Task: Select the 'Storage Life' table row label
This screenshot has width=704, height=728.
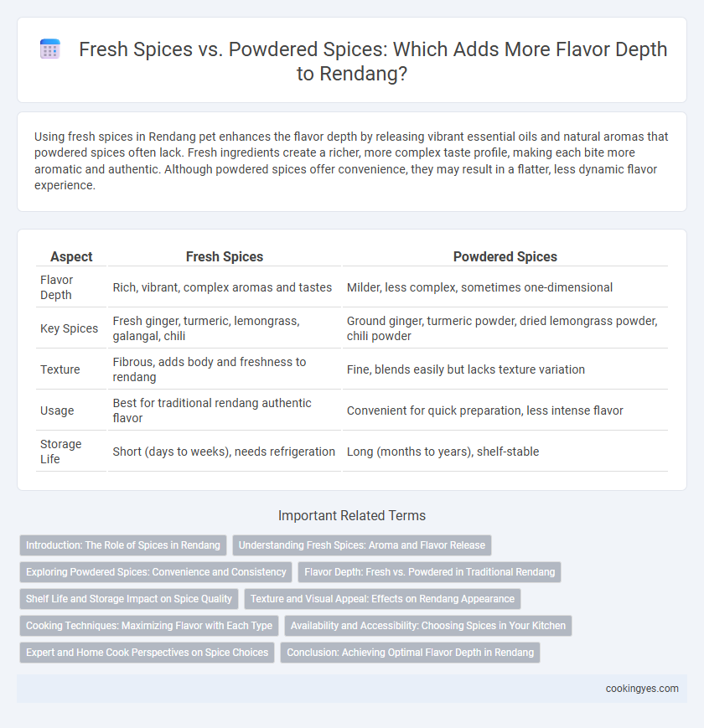Action: (61, 452)
